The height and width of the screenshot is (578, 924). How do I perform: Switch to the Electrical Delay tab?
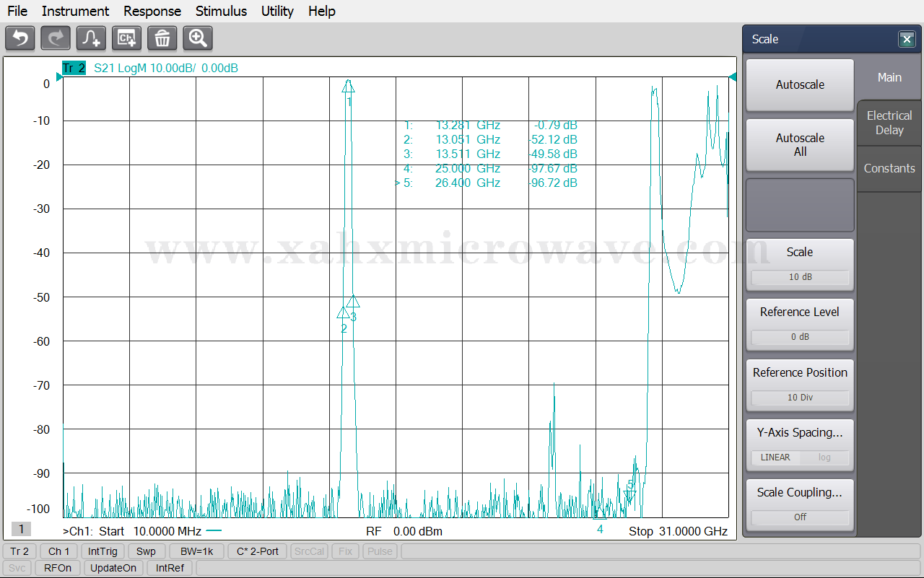tap(889, 123)
